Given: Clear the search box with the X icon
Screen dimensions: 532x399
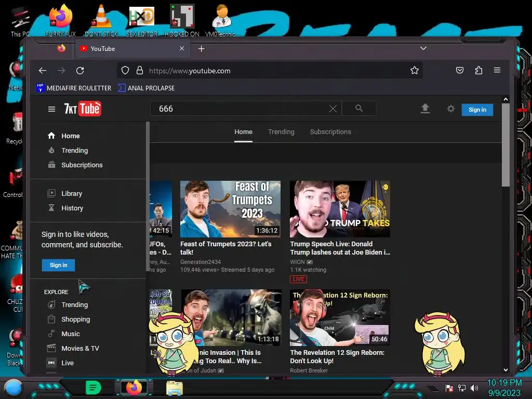Looking at the screenshot, I should coord(333,109).
